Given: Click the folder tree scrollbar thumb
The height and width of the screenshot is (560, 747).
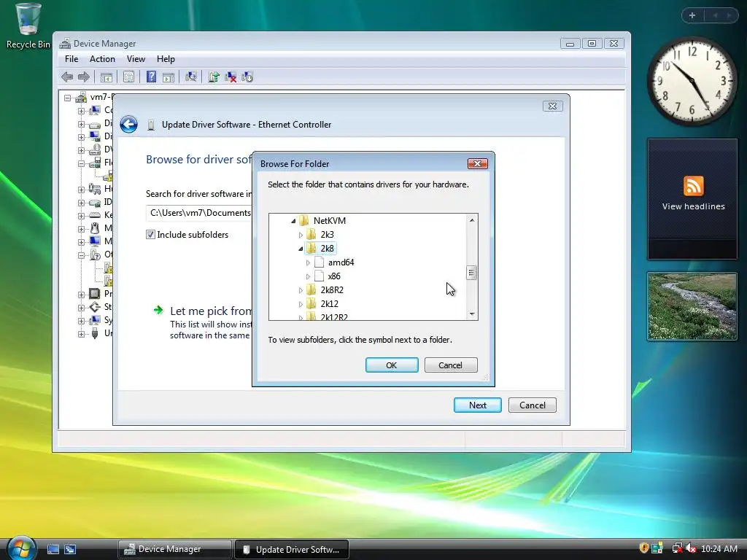Looking at the screenshot, I should (x=471, y=273).
